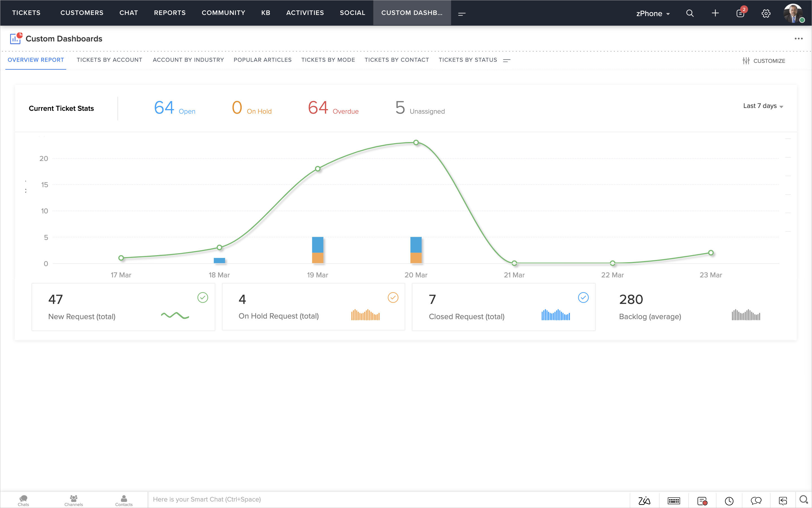The height and width of the screenshot is (508, 812).
Task: Click the plus quick-add icon
Action: [715, 13]
